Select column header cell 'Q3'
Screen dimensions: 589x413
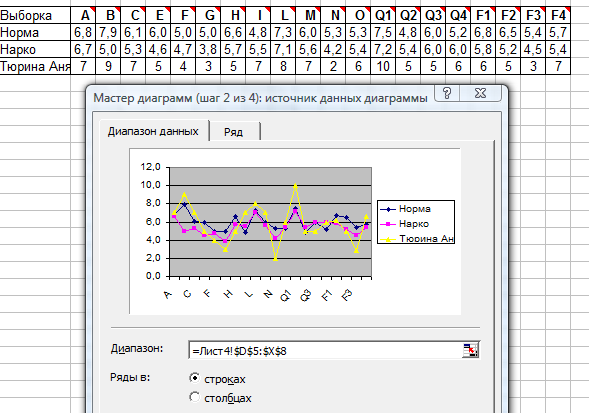[433, 15]
